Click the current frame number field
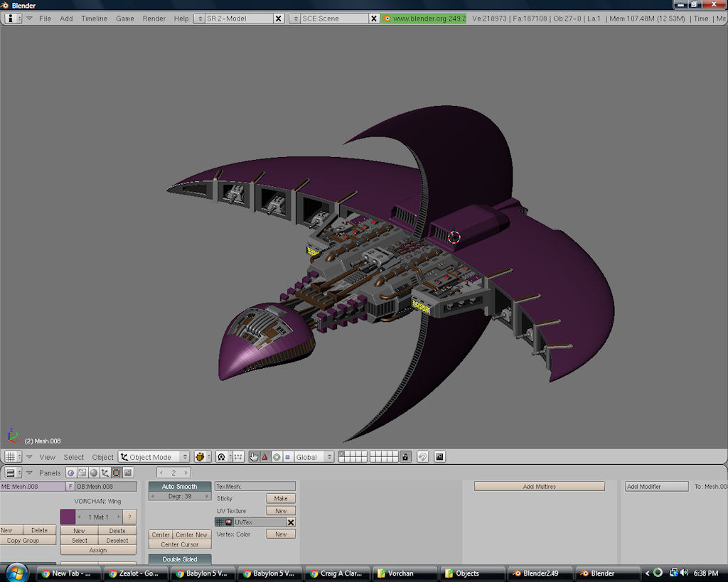Viewport: 728px width, 582px height. (x=173, y=473)
